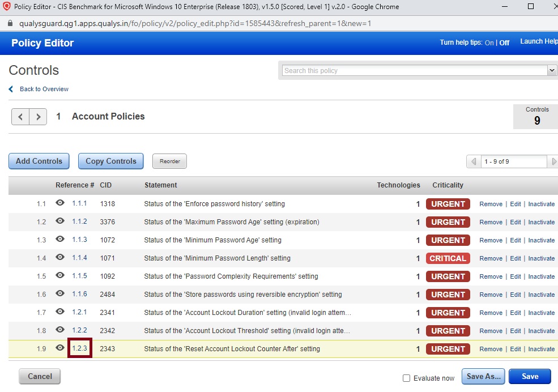Click Add Controls button
The width and height of the screenshot is (558, 392).
[39, 161]
